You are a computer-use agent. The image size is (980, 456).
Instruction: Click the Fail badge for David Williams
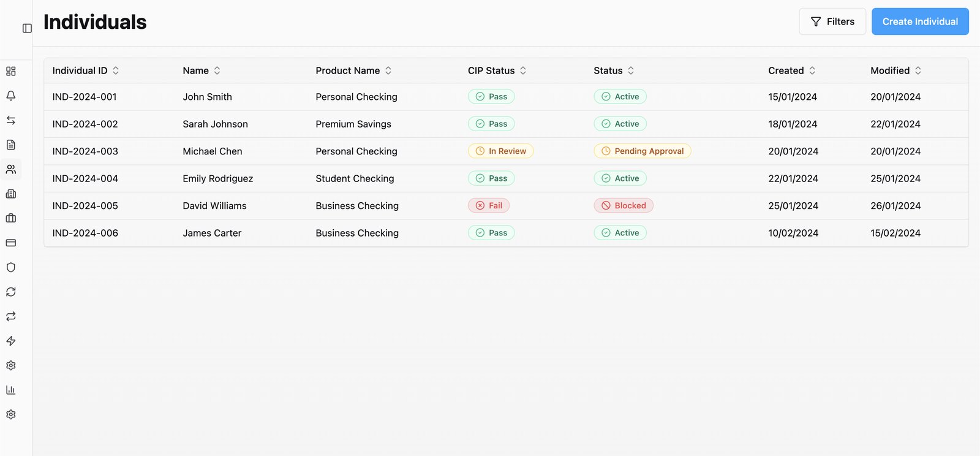click(489, 206)
